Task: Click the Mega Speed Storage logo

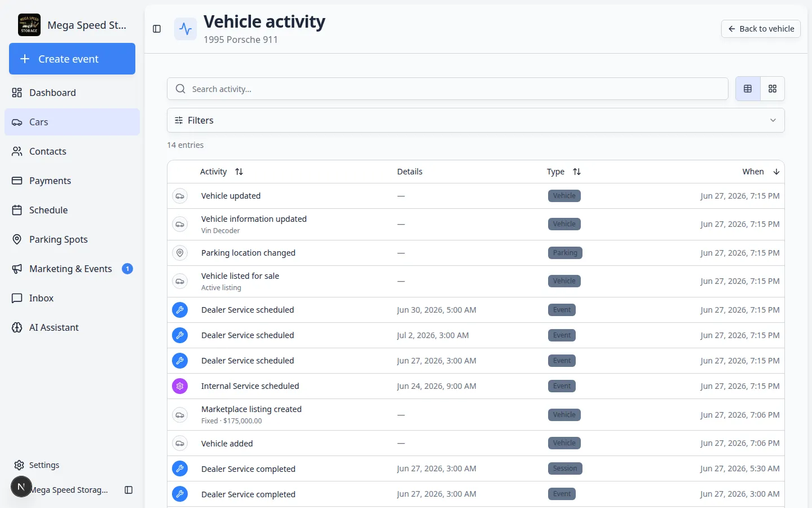Action: (29, 25)
